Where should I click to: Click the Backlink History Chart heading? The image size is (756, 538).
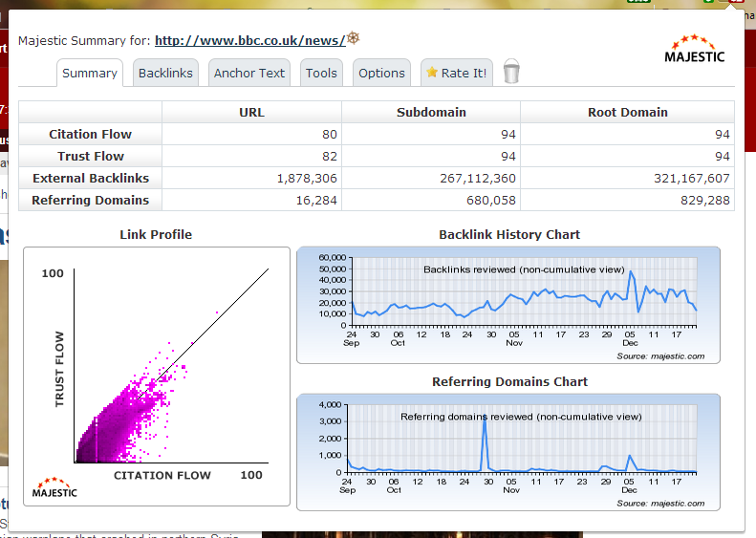[x=509, y=235]
